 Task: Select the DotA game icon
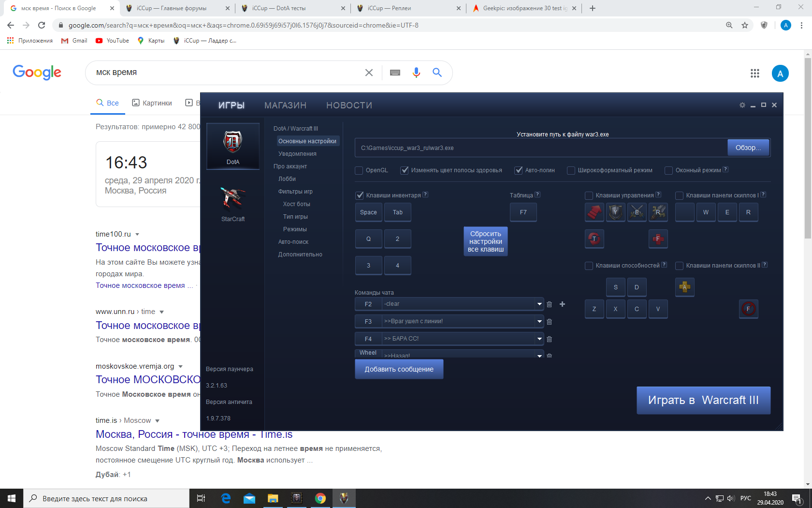233,146
